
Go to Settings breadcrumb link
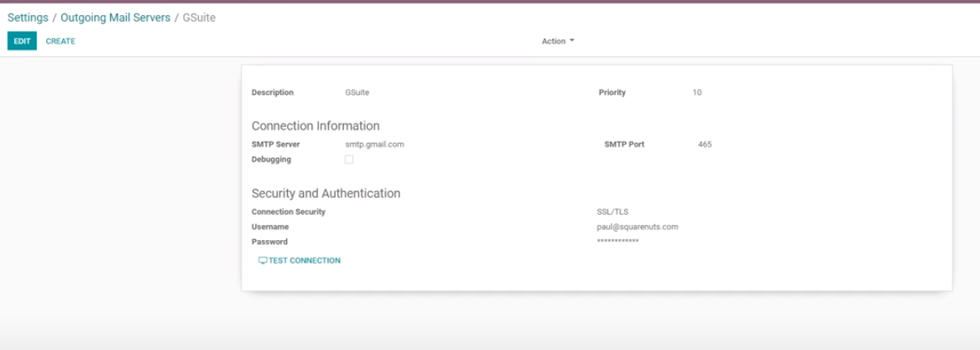(x=28, y=18)
